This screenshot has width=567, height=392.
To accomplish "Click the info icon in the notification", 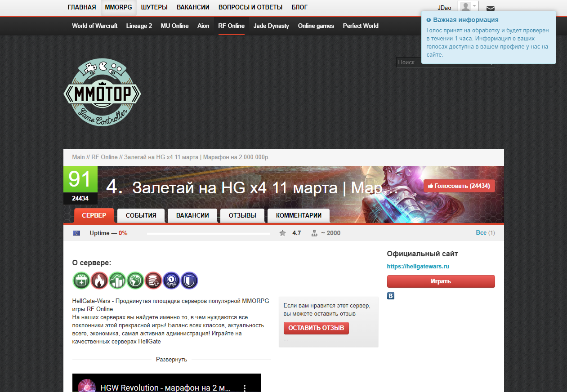I will tap(429, 20).
